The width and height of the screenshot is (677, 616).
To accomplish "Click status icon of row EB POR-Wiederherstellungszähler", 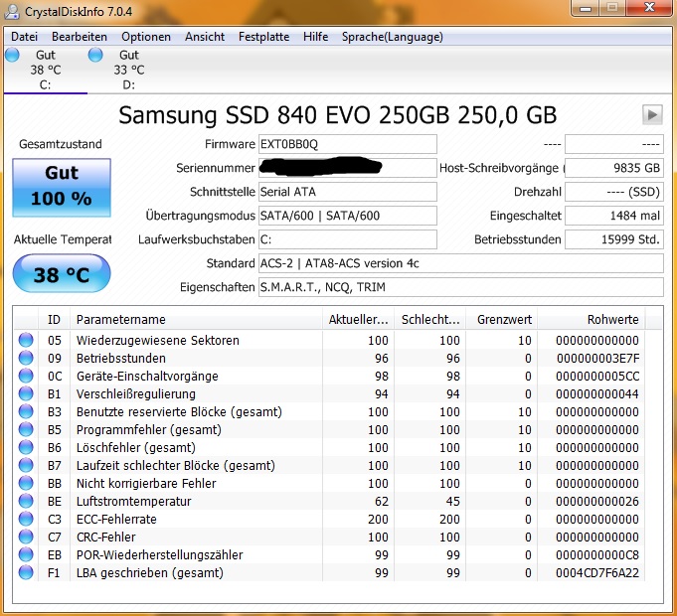I will (x=26, y=554).
